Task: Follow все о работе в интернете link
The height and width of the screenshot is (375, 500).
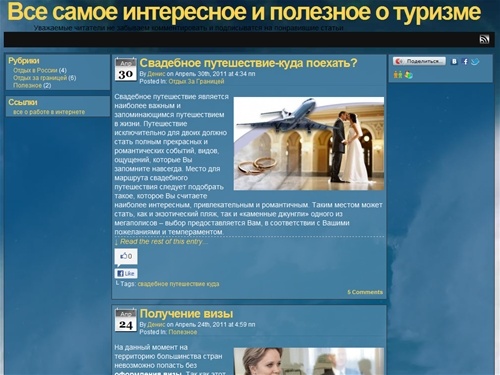Action: point(49,112)
